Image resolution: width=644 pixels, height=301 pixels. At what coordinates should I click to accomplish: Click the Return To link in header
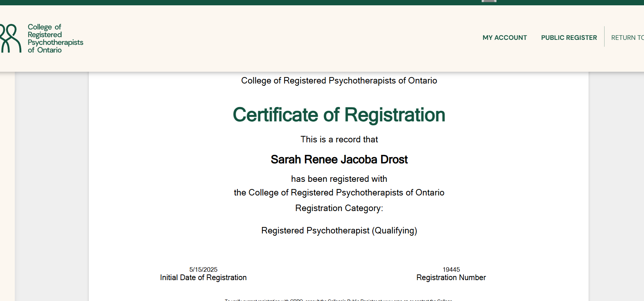[627, 38]
